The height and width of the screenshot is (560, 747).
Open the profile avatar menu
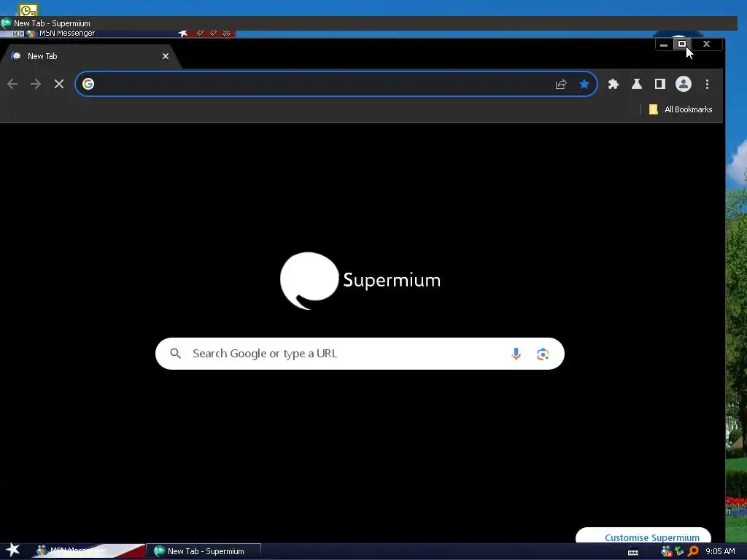[683, 85]
